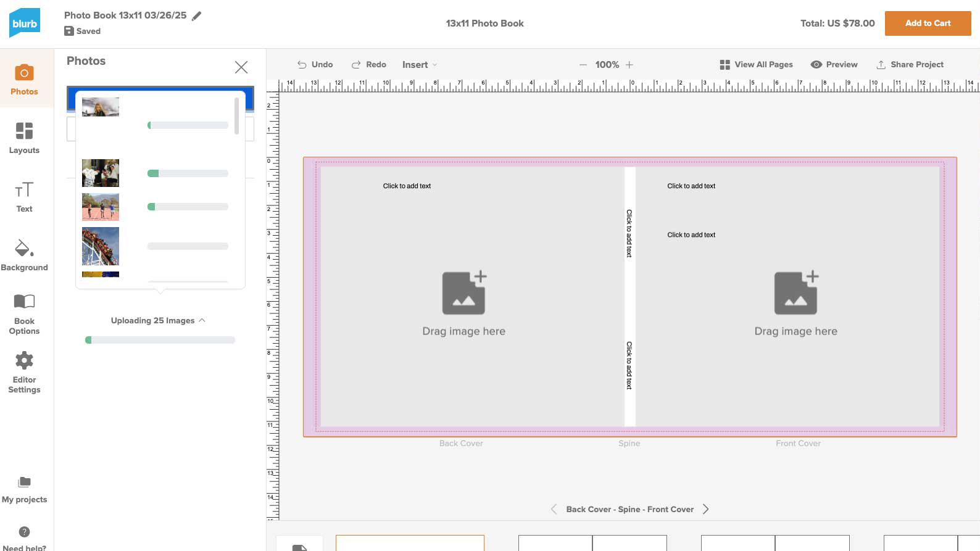Click Undo in the toolbar
Screen dimensions: 980x551
pos(315,65)
